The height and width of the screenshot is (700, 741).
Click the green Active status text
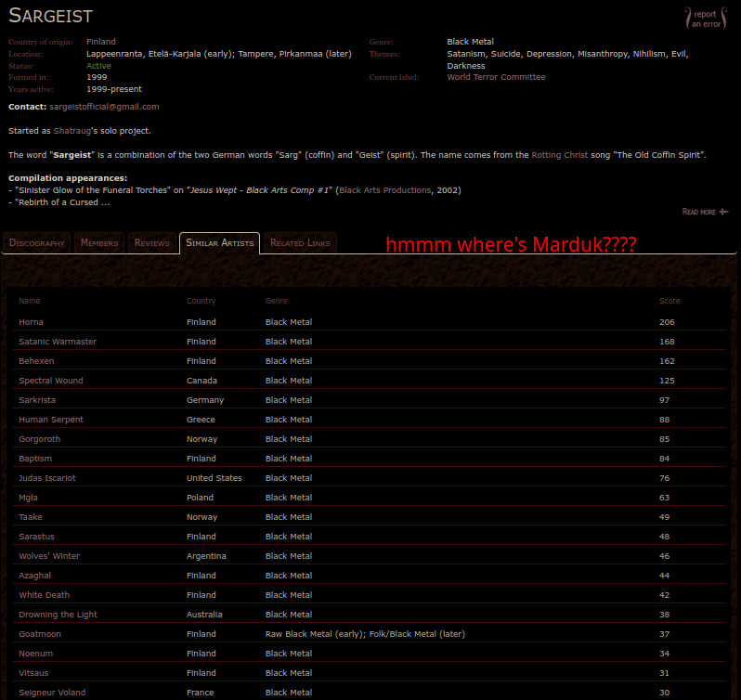tap(98, 66)
